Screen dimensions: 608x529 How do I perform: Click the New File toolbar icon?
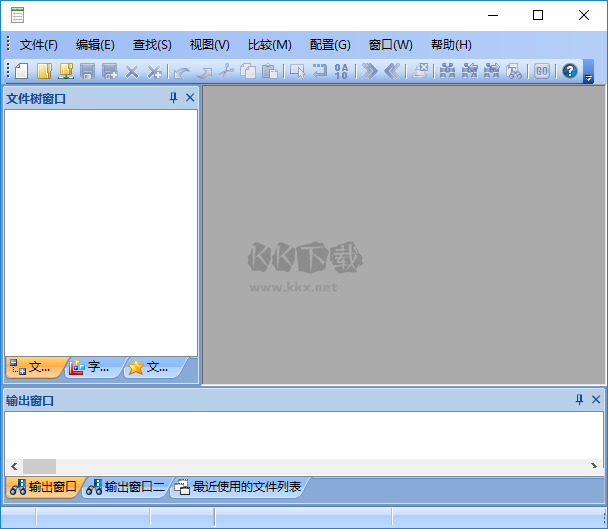21,71
